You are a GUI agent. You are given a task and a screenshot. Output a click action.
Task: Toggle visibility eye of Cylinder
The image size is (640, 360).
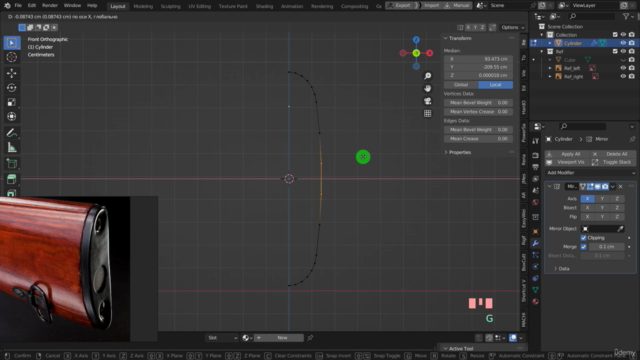[x=623, y=43]
